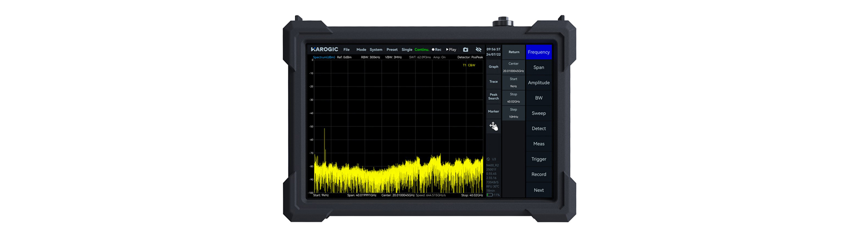Select the Trigger tab

pyautogui.click(x=539, y=159)
